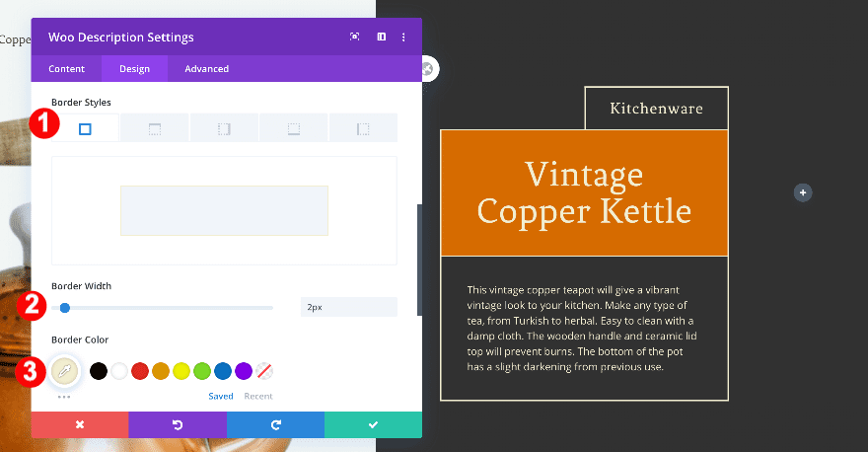Choose the white color swatch
This screenshot has width=868, height=452.
click(x=119, y=371)
